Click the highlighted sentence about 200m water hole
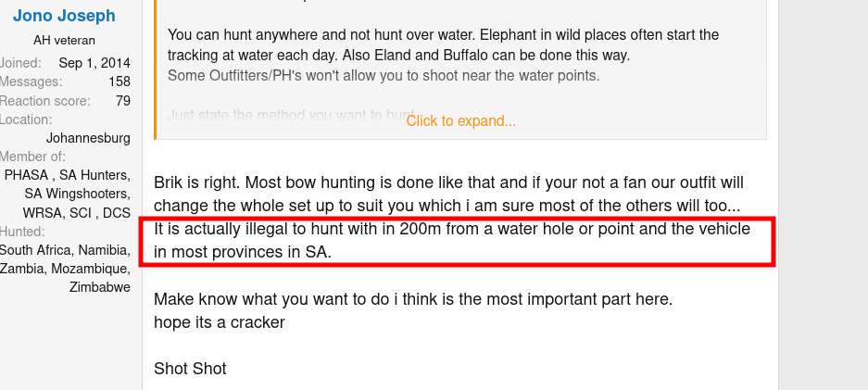868x390 pixels. tap(452, 241)
